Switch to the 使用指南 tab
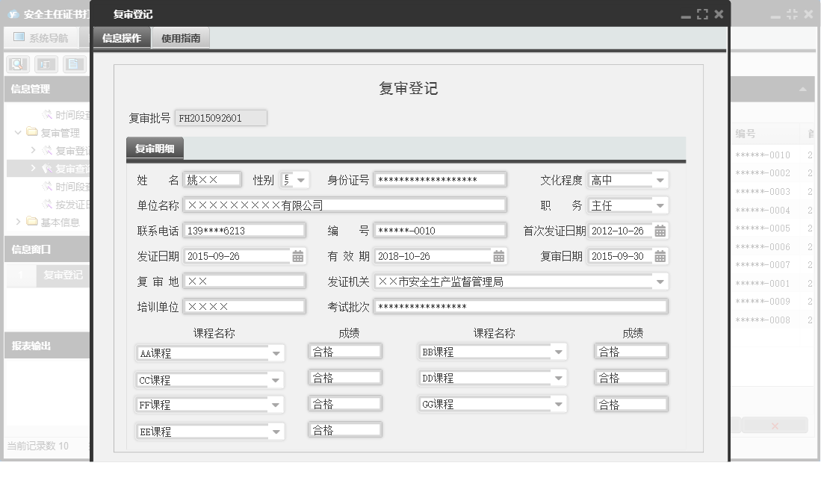Screen dimensions: 821x504 pyautogui.click(x=181, y=37)
